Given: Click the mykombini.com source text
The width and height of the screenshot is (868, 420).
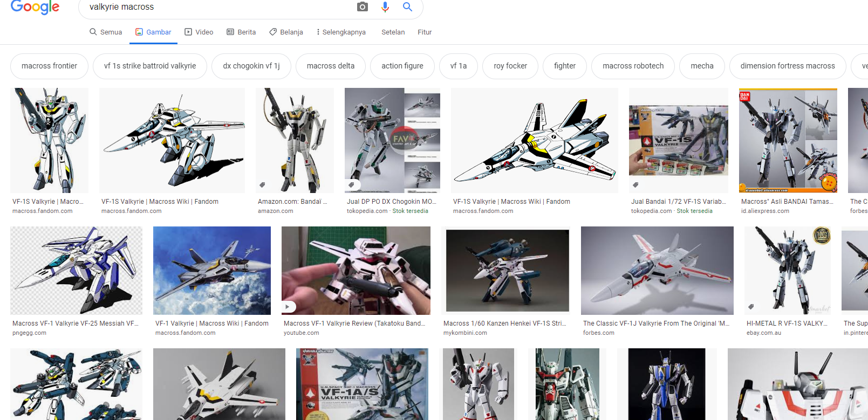Looking at the screenshot, I should pyautogui.click(x=465, y=333).
